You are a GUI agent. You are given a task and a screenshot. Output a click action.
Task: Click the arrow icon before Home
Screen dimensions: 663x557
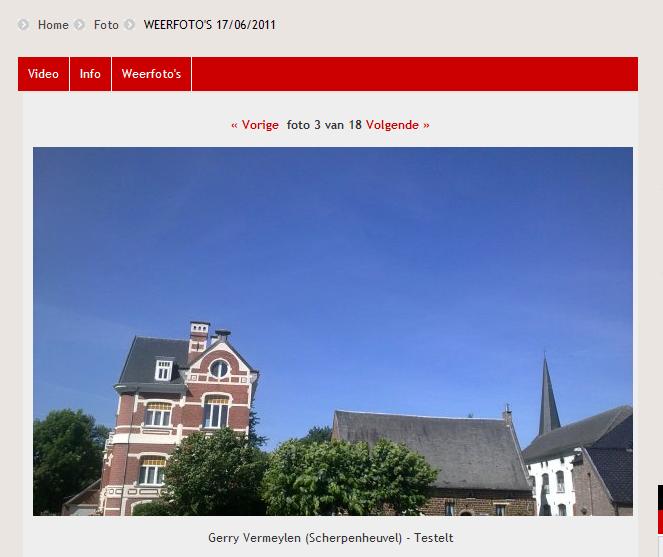(x=23, y=25)
